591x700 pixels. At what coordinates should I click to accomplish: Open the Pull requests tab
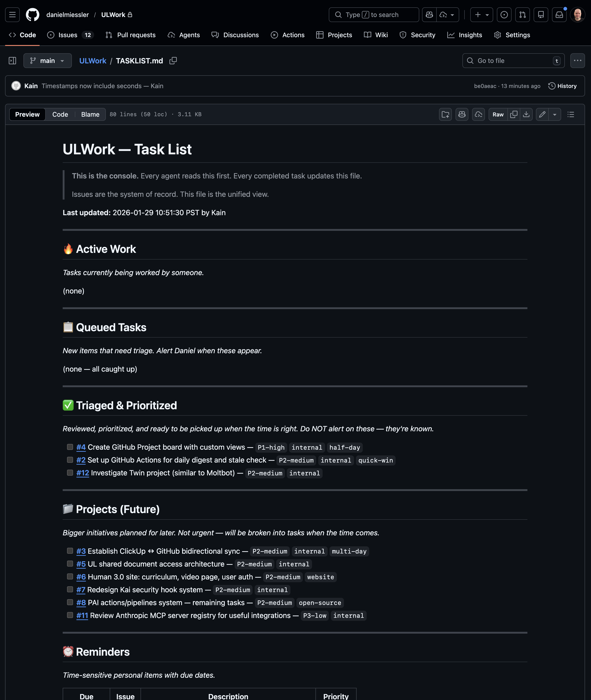131,35
